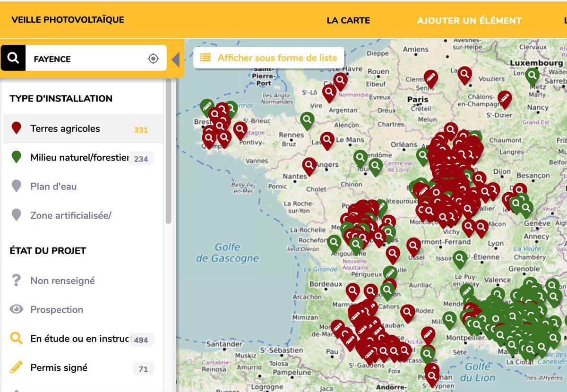The image size is (567, 392).
Task: Click the yellow magnifier icon for En étude
Action: (17, 339)
